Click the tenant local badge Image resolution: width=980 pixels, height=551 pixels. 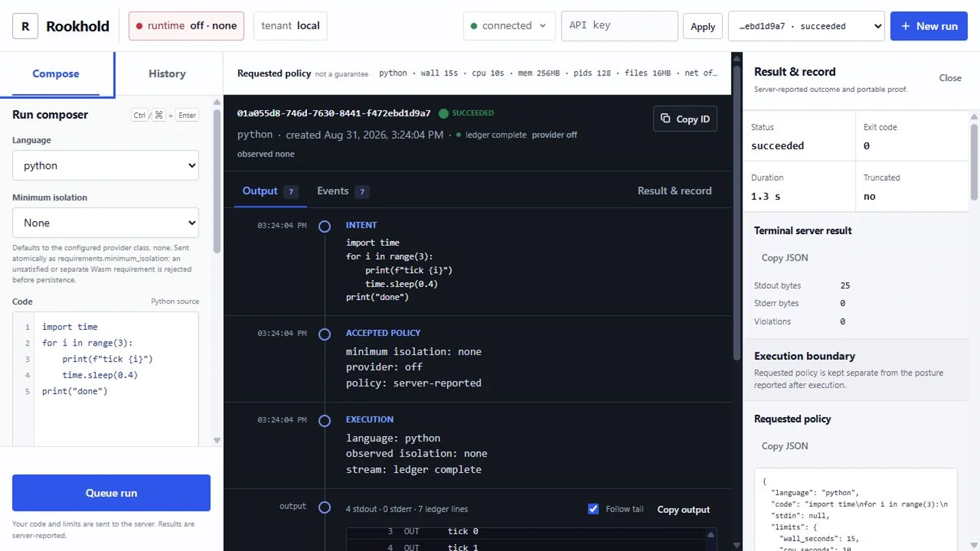291,26
